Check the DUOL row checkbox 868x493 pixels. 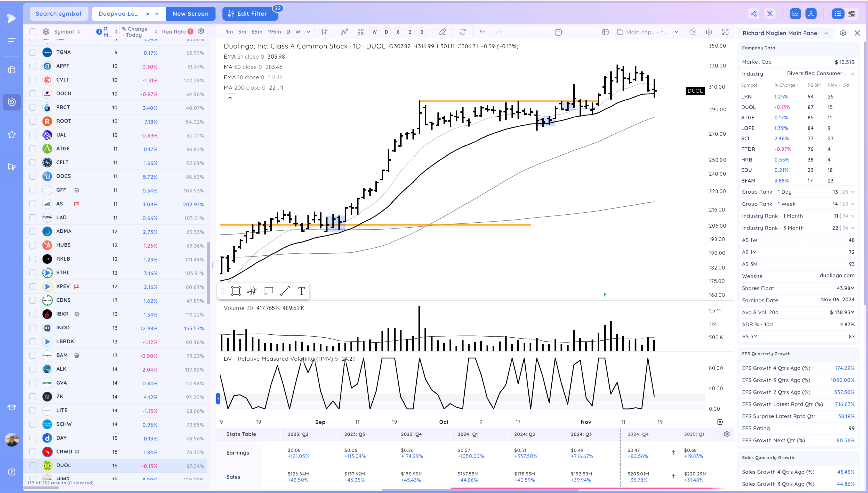pyautogui.click(x=33, y=465)
